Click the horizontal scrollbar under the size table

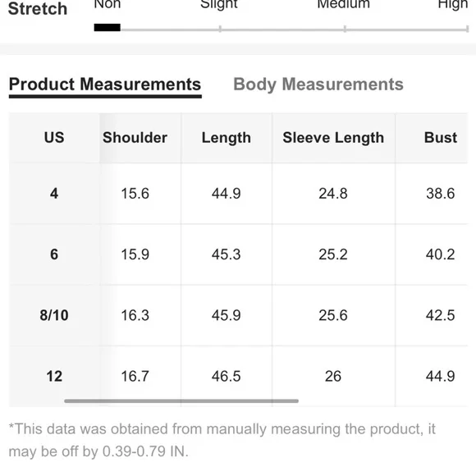pos(181,401)
